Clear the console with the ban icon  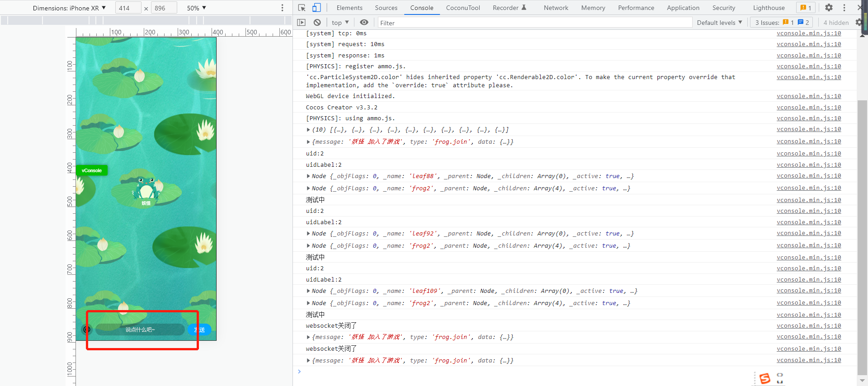317,23
